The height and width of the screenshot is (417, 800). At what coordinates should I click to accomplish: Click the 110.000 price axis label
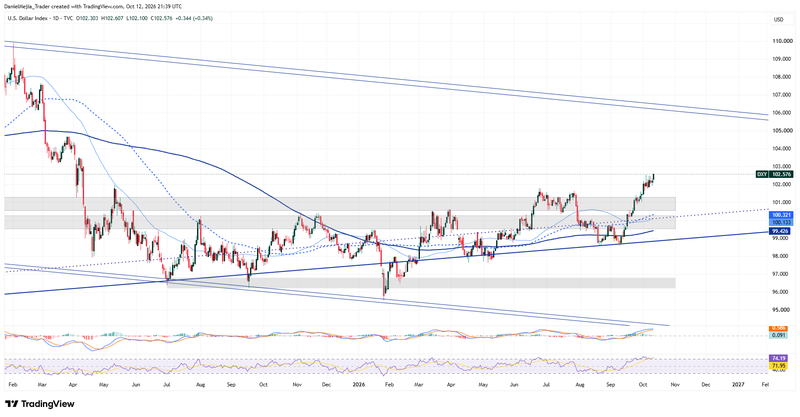(x=782, y=41)
